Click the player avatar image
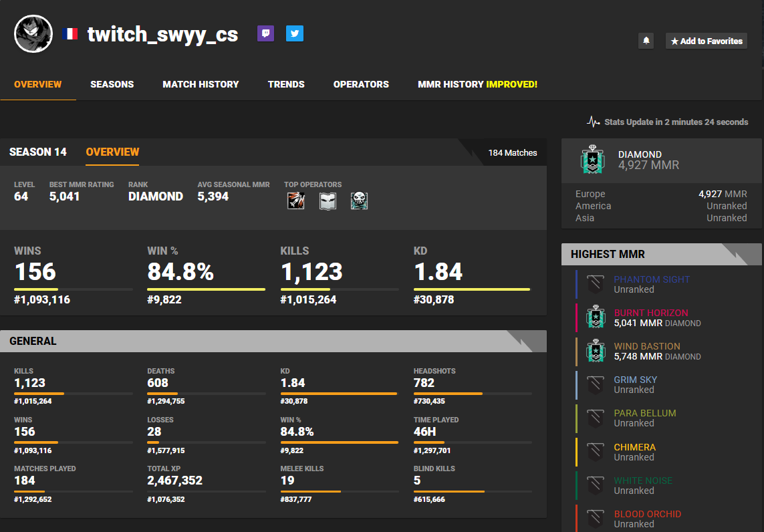Screen dimensions: 764x532 (33, 33)
